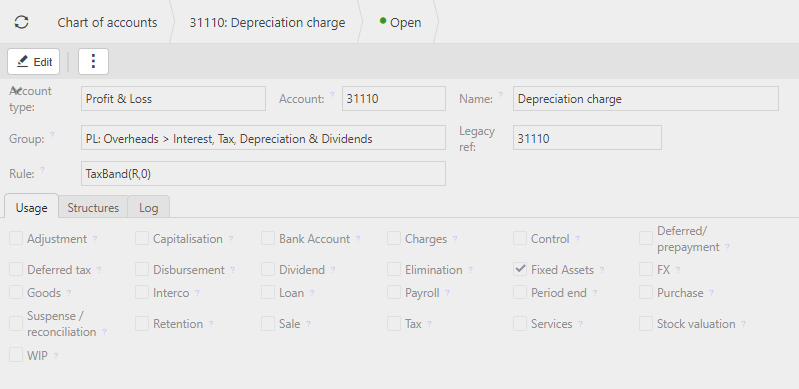The width and height of the screenshot is (799, 389).
Task: Click the refresh icon in breadcrumb bar
Action: pos(21,22)
